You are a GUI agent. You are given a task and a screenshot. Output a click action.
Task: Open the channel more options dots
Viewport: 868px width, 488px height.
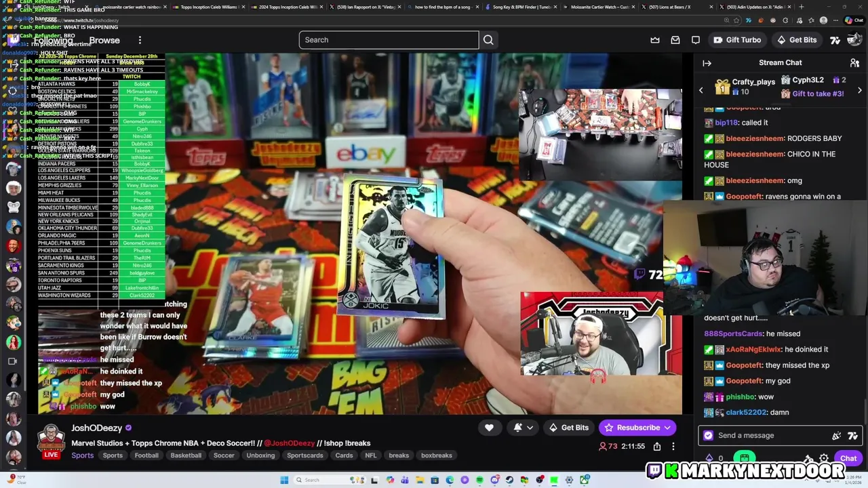point(673,447)
